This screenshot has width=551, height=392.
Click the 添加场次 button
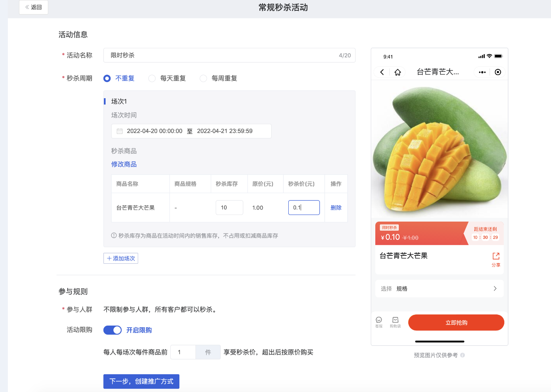coord(121,258)
